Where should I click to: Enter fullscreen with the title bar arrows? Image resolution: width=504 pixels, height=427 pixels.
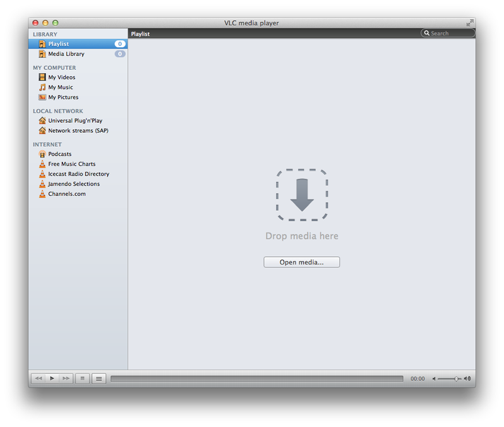tap(470, 23)
